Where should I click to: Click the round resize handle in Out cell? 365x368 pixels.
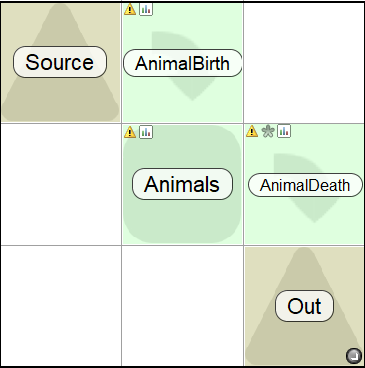click(x=354, y=355)
